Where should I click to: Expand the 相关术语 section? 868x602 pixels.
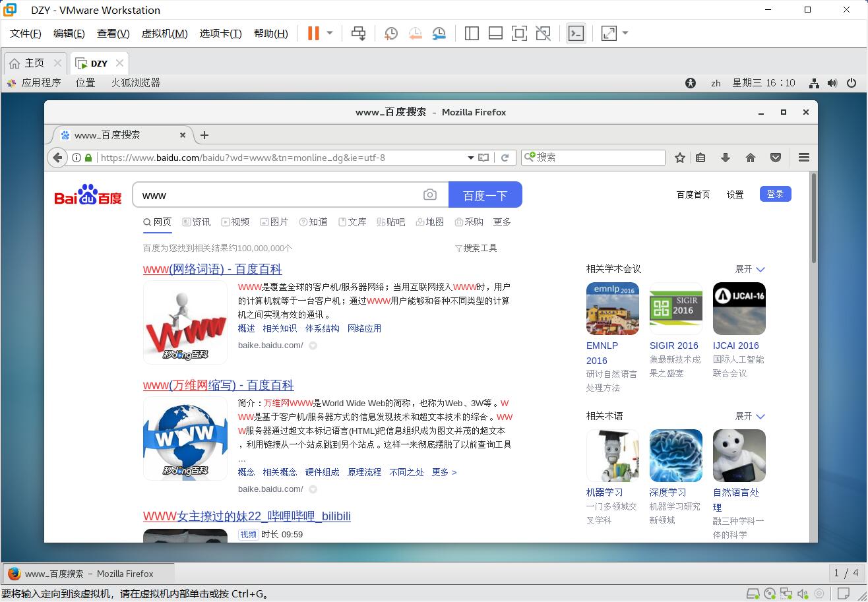pyautogui.click(x=750, y=416)
